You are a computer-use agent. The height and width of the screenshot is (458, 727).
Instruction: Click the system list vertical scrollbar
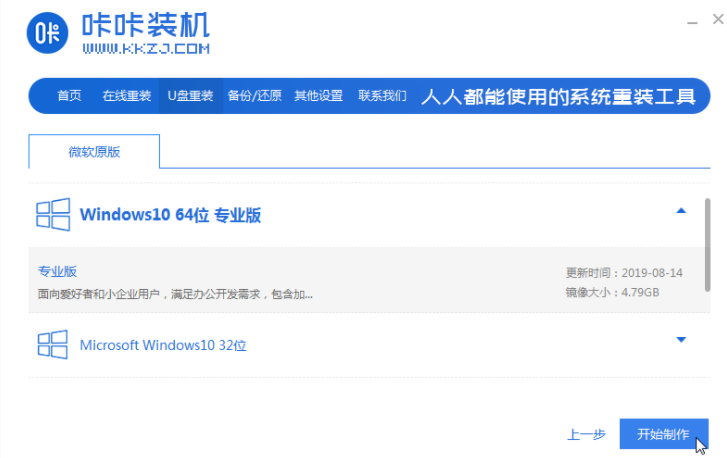tap(707, 244)
